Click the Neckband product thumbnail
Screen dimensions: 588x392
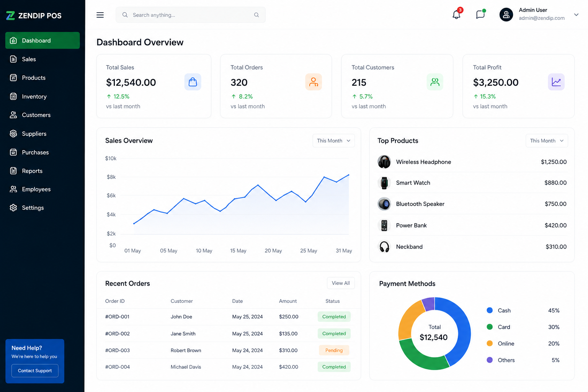(384, 247)
